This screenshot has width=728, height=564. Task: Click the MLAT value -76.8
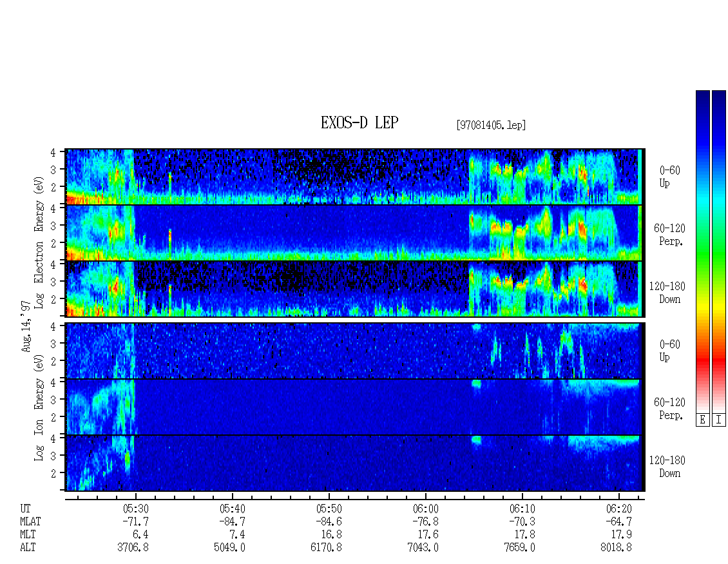coord(425,521)
